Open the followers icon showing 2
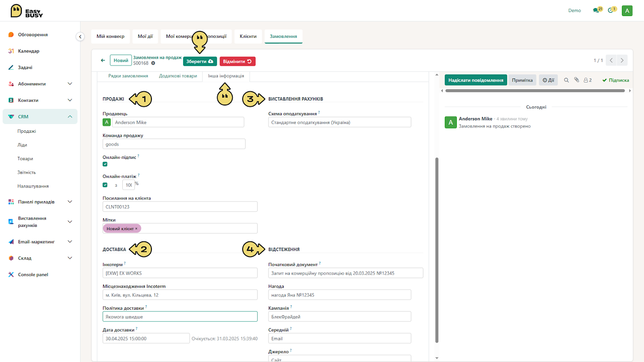This screenshot has width=644, height=362. coord(588,80)
